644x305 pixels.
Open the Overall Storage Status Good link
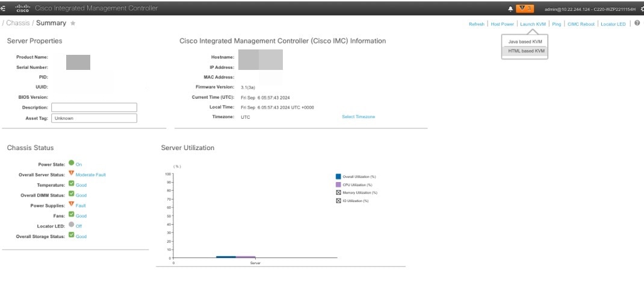pos(81,236)
